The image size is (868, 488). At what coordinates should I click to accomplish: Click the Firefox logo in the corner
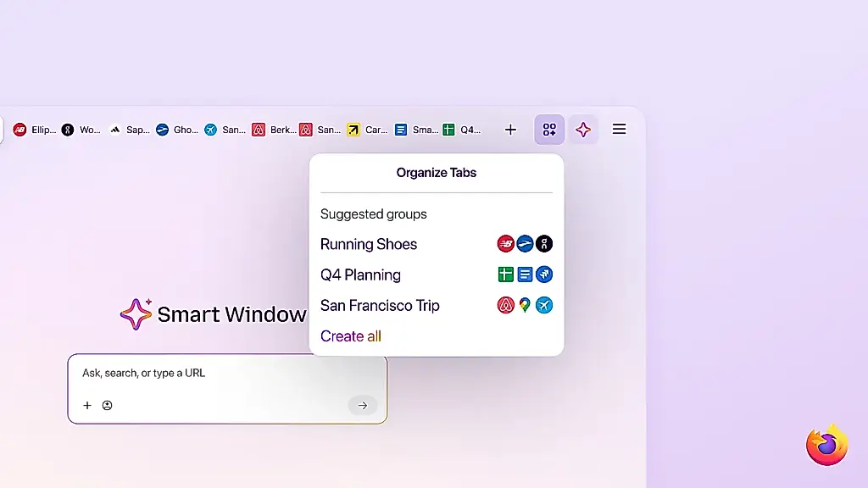[827, 445]
